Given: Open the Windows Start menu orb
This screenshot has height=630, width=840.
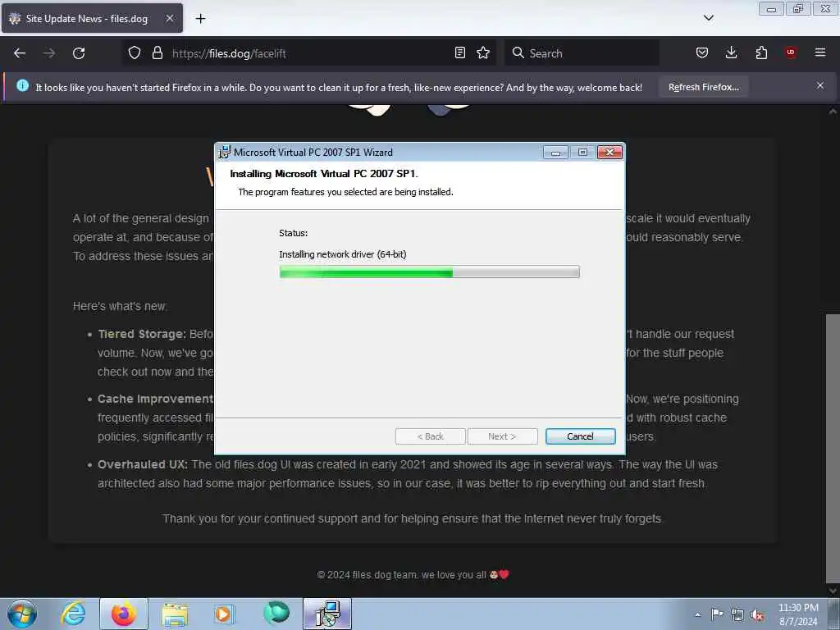Looking at the screenshot, I should pyautogui.click(x=22, y=614).
